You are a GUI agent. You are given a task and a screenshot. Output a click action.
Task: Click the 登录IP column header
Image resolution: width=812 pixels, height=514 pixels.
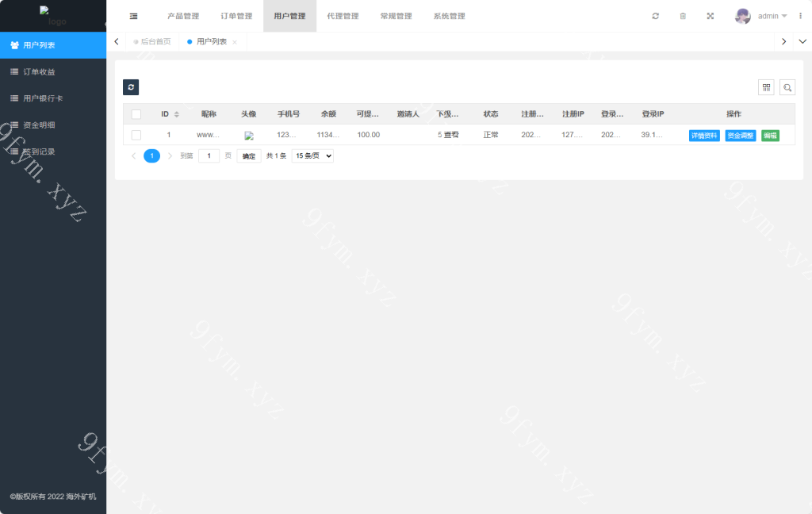[653, 114]
